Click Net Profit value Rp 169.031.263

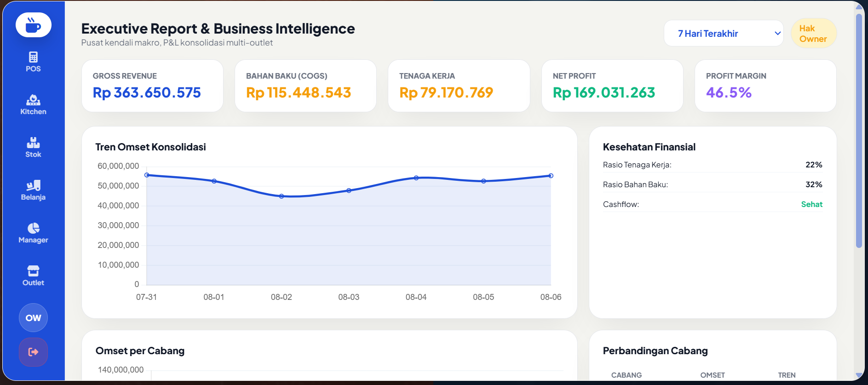tap(604, 92)
